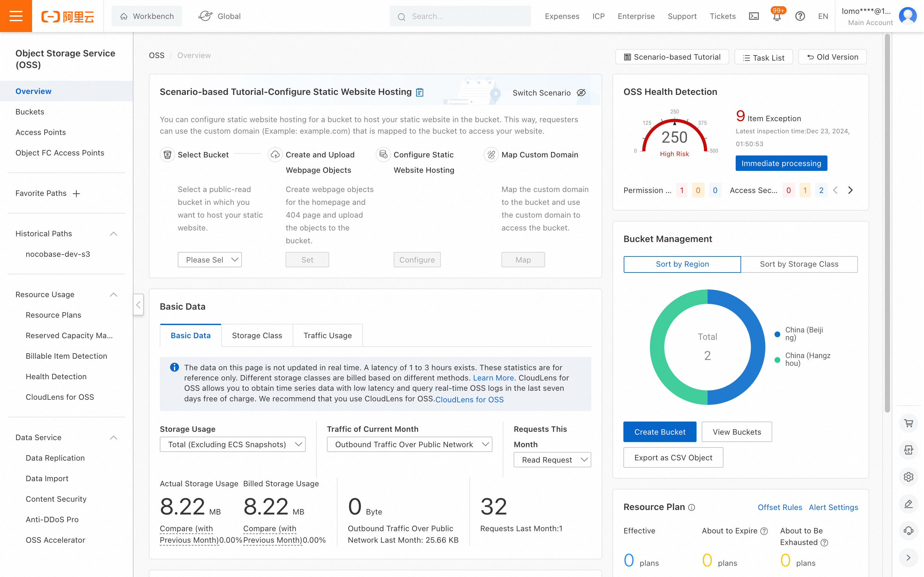Open Buckets in the left navigation

pyautogui.click(x=30, y=112)
